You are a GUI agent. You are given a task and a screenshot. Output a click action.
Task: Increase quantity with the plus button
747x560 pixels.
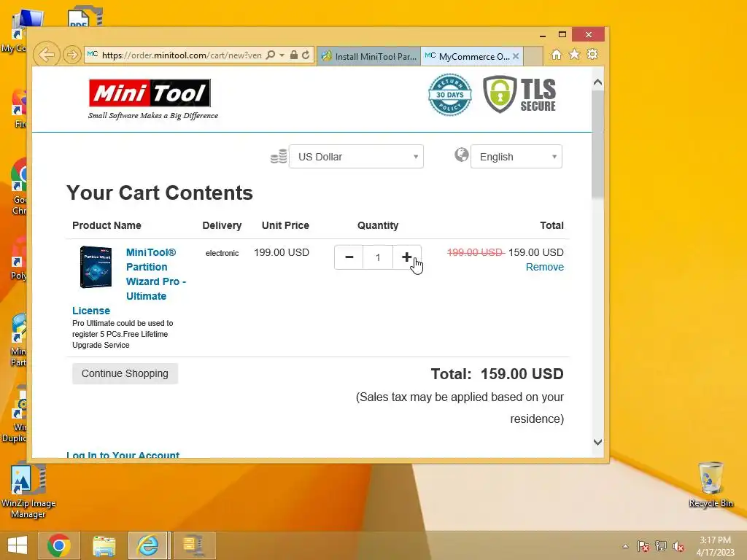click(x=406, y=257)
